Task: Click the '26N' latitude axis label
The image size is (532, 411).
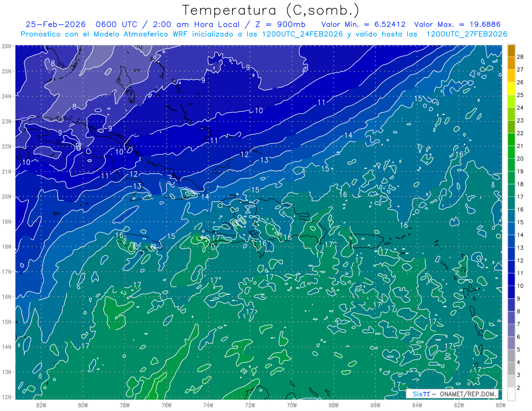Action: click(7, 46)
